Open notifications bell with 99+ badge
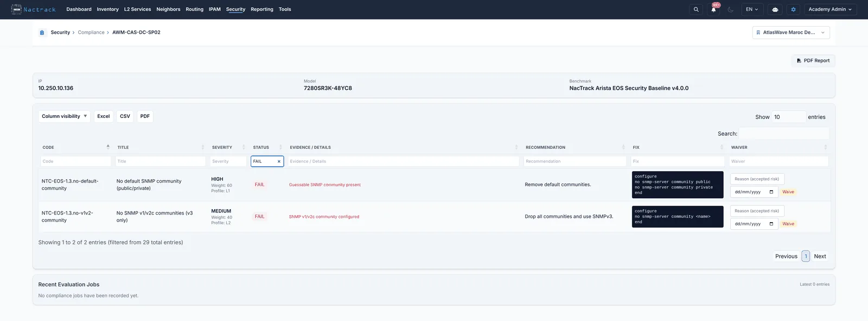The width and height of the screenshot is (868, 321). (x=713, y=9)
